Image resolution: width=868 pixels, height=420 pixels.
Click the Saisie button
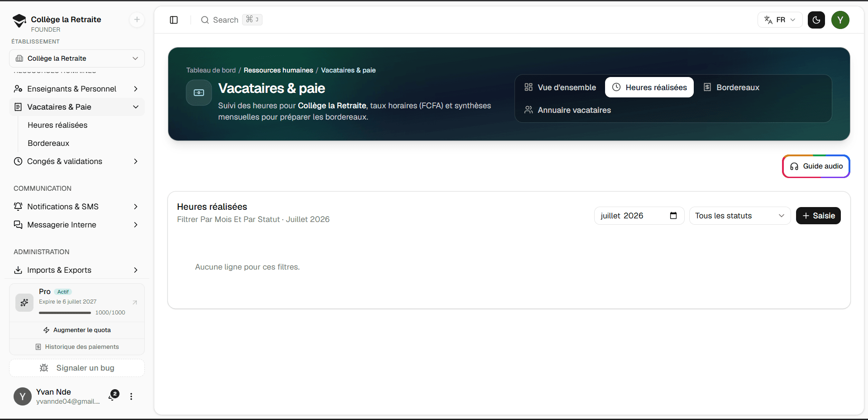click(818, 216)
